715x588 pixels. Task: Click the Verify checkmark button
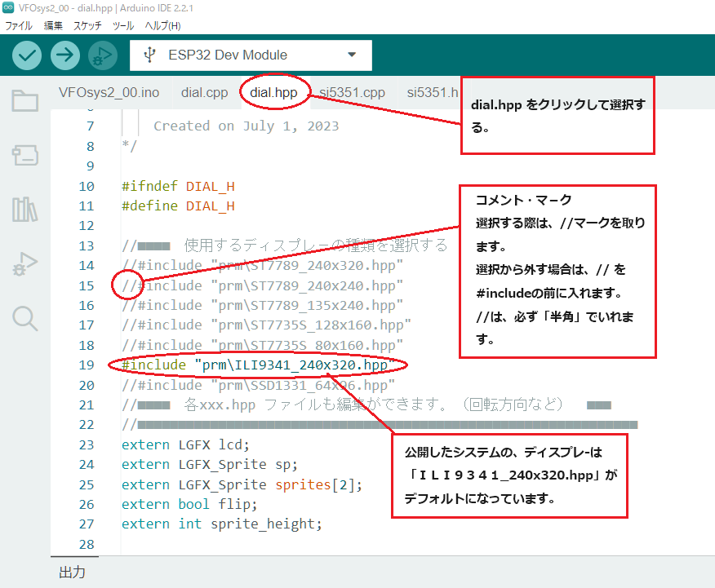pyautogui.click(x=27, y=55)
